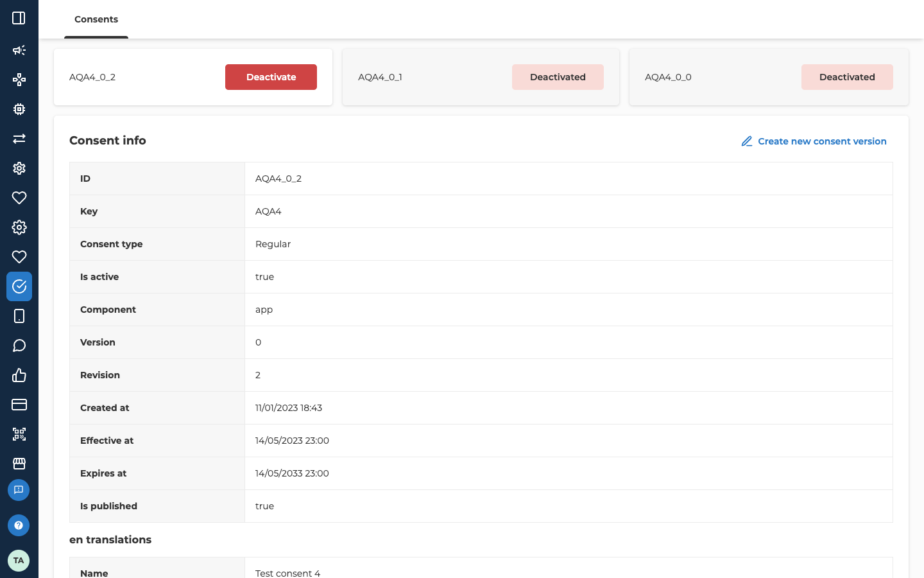The height and width of the screenshot is (578, 924).
Task: Click the ID value AQA4_0_2 in table
Action: point(278,179)
